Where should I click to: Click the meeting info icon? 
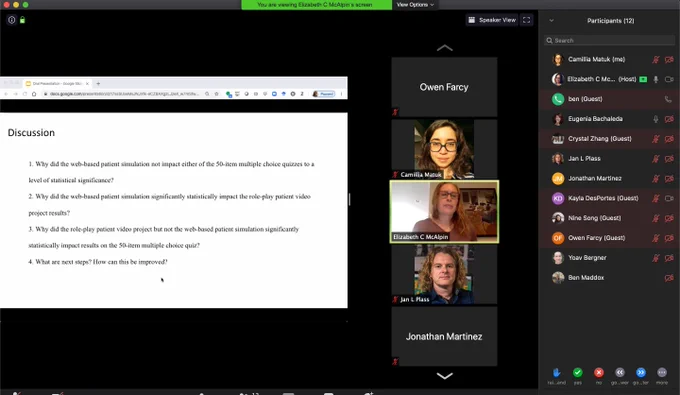[12, 20]
